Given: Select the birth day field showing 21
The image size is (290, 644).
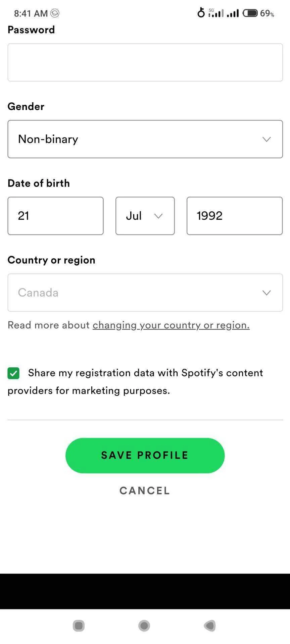Looking at the screenshot, I should point(55,216).
